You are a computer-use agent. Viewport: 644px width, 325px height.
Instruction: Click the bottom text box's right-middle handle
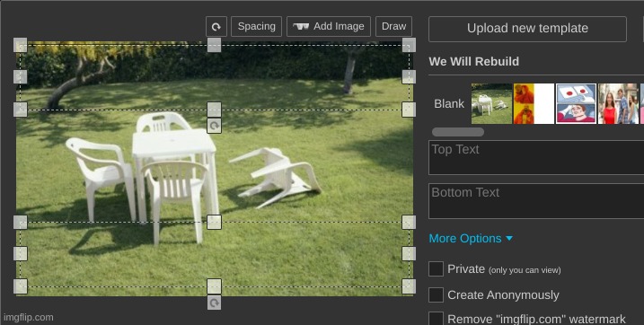click(x=409, y=253)
